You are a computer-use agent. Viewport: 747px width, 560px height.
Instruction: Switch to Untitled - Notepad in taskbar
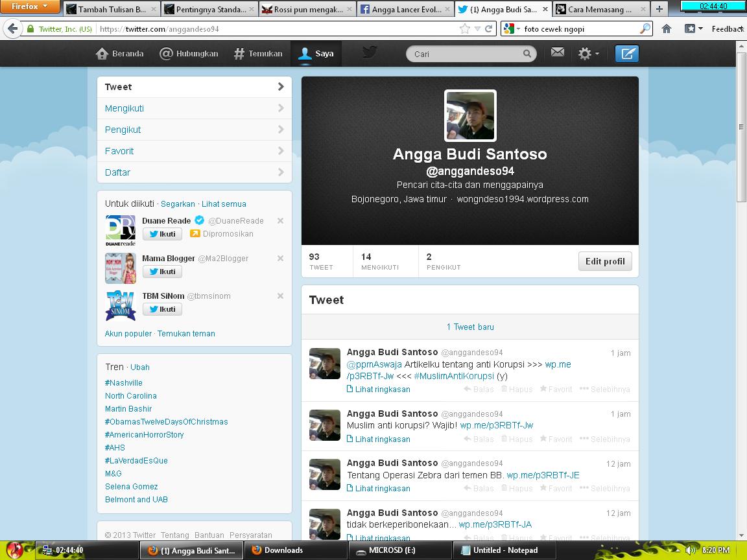[499, 550]
